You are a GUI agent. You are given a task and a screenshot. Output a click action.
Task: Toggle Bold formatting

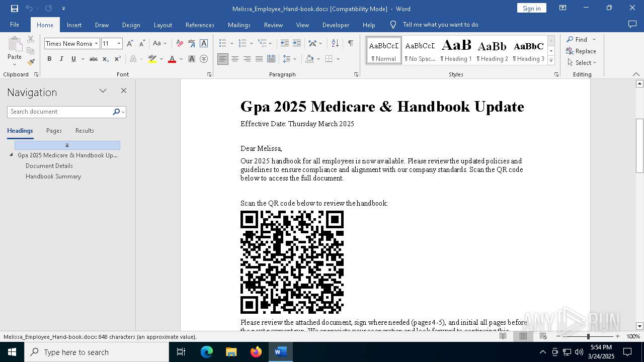coord(49,59)
